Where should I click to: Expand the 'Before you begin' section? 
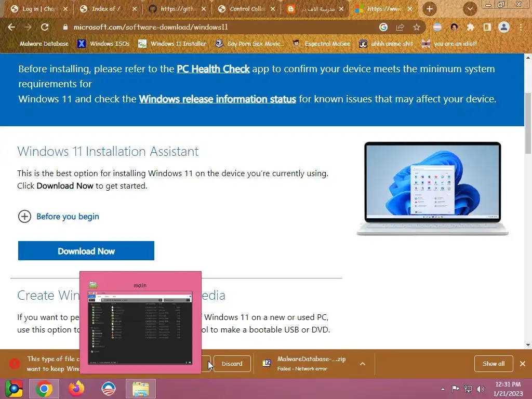point(58,217)
